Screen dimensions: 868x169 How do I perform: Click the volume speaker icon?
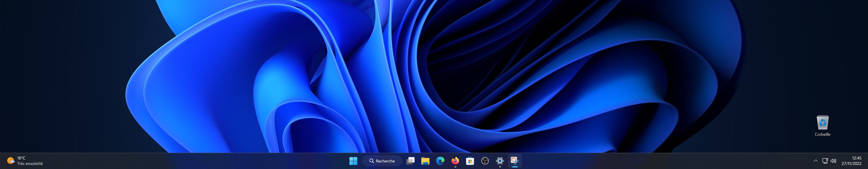point(833,161)
